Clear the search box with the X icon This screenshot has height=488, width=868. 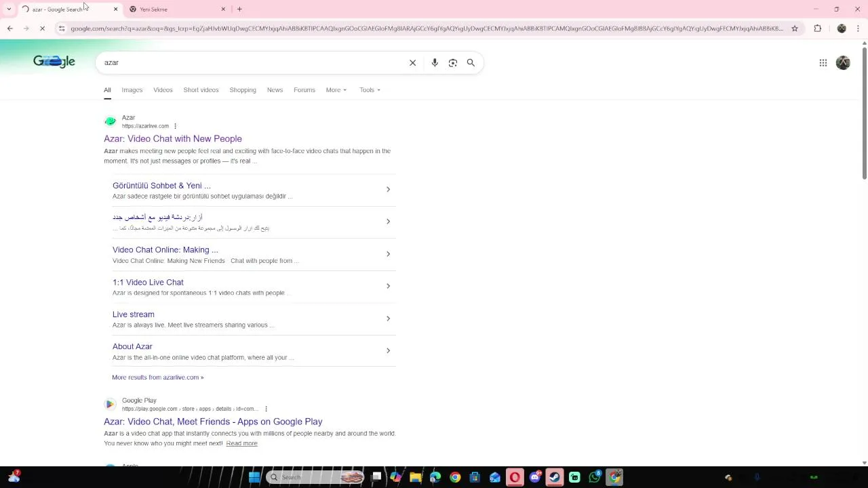412,62
